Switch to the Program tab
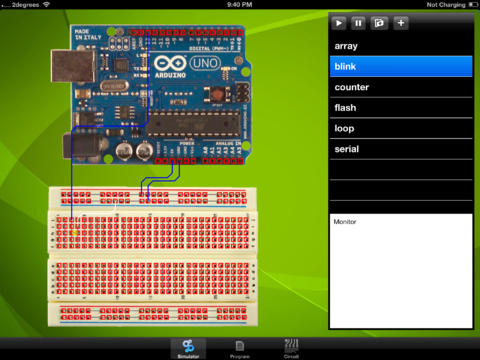 pos(240,349)
